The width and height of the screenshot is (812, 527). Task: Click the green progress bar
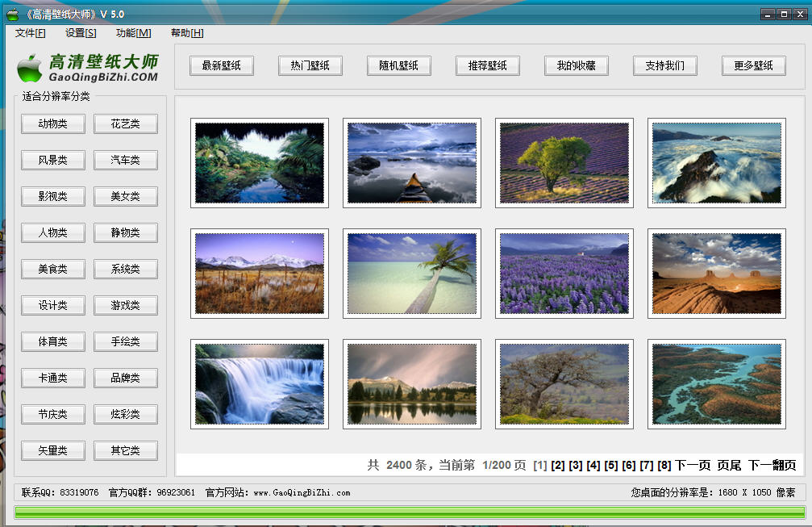(x=410, y=512)
